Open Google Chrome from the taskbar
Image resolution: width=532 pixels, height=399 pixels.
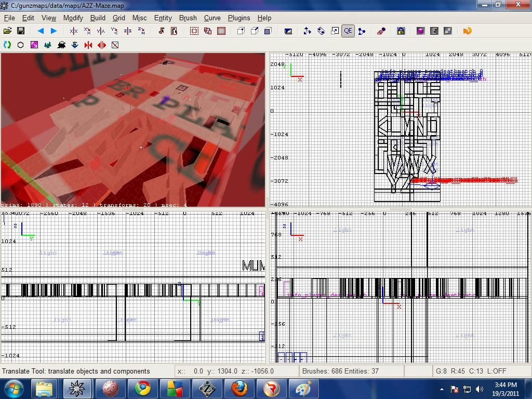point(143,388)
